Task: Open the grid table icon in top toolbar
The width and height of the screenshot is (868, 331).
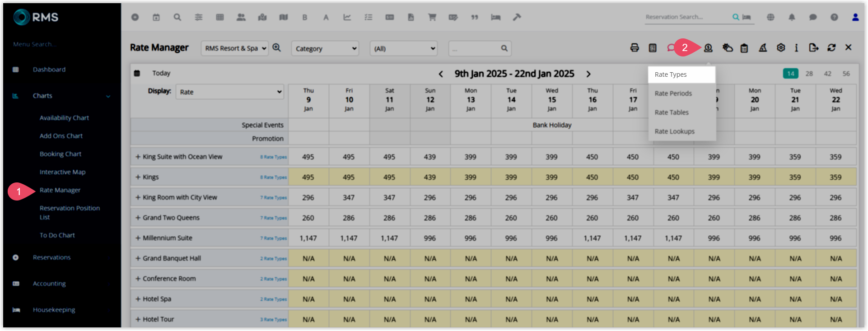Action: tap(220, 17)
